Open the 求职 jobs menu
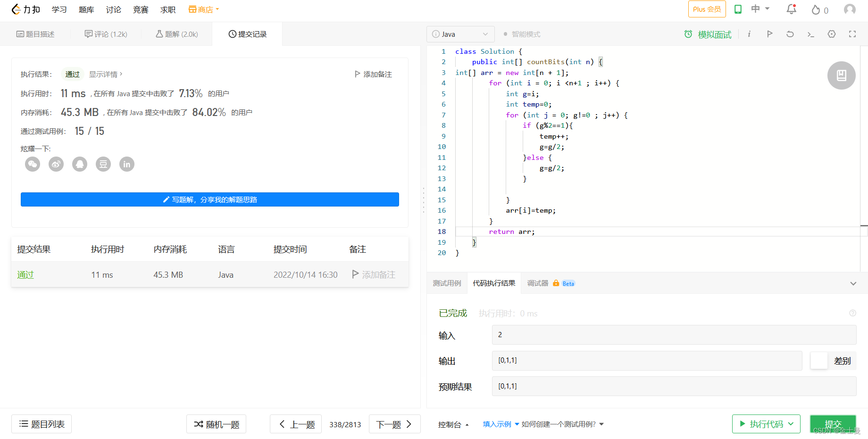Screen dimensions: 868x439 click(x=168, y=9)
